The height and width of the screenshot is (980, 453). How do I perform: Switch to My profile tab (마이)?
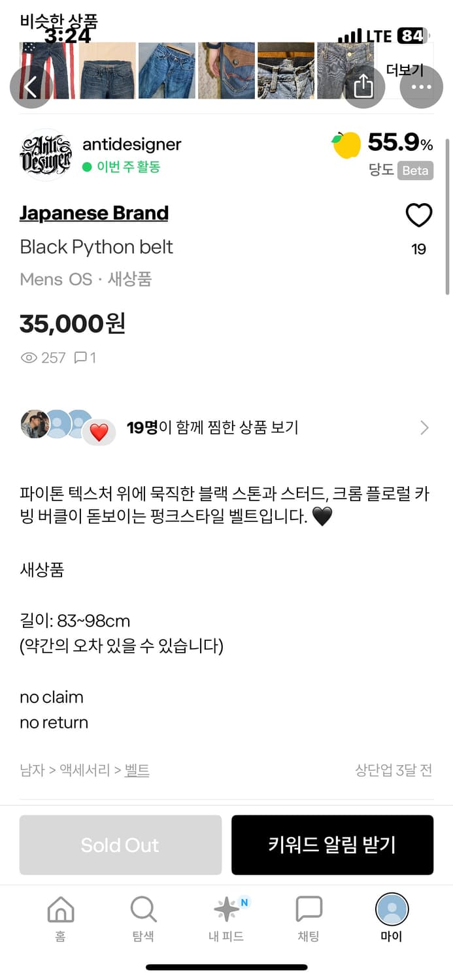392,918
